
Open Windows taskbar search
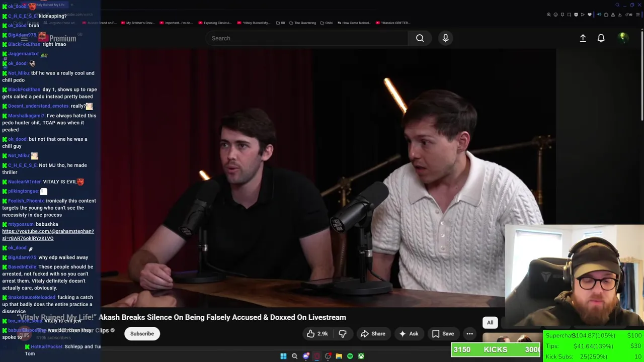294,356
